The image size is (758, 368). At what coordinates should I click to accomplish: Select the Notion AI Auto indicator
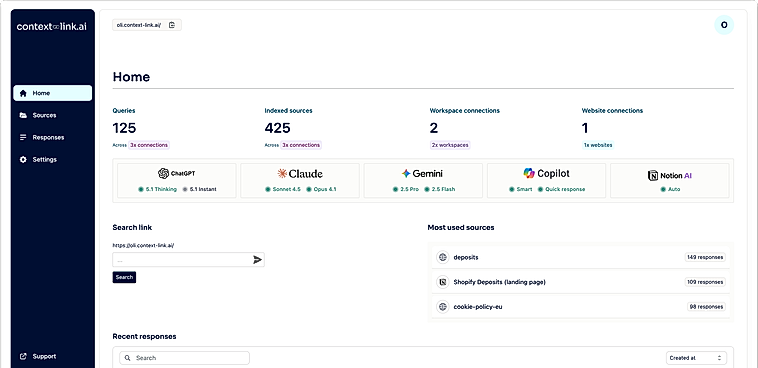(670, 190)
